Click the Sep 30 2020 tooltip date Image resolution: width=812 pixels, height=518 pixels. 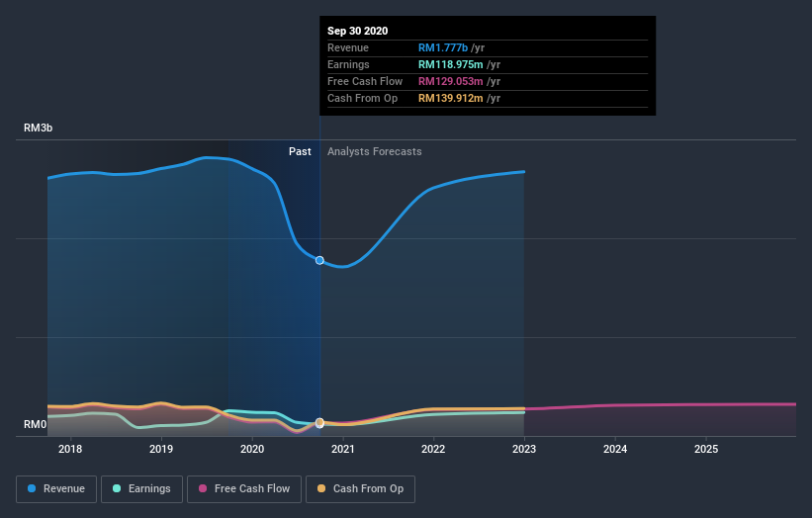pyautogui.click(x=357, y=31)
